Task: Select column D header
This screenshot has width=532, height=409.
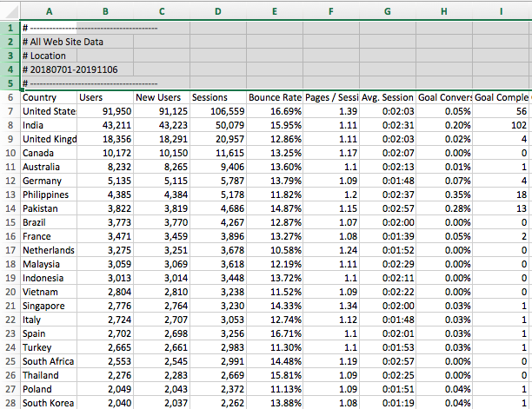Action: 218,11
